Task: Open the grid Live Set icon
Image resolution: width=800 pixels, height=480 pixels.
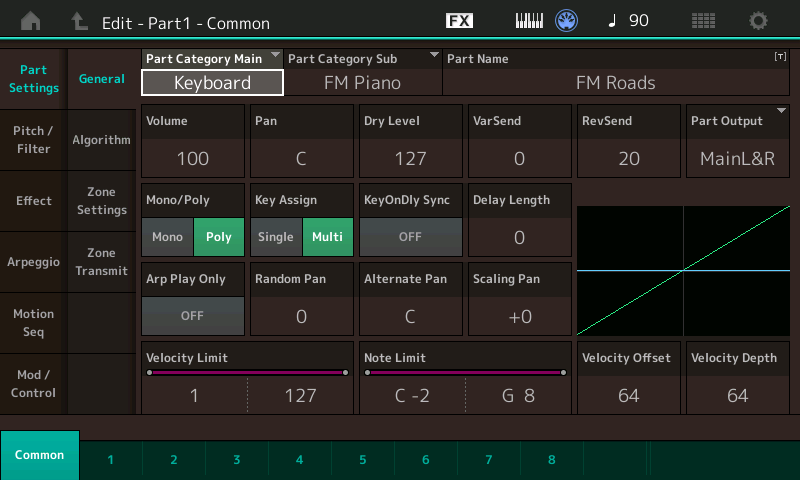Action: 703,20
